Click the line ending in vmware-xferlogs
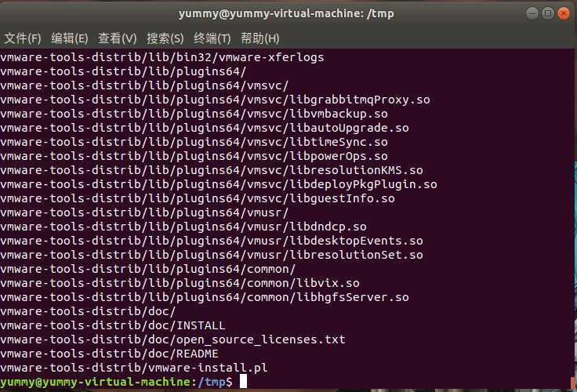 pos(162,57)
